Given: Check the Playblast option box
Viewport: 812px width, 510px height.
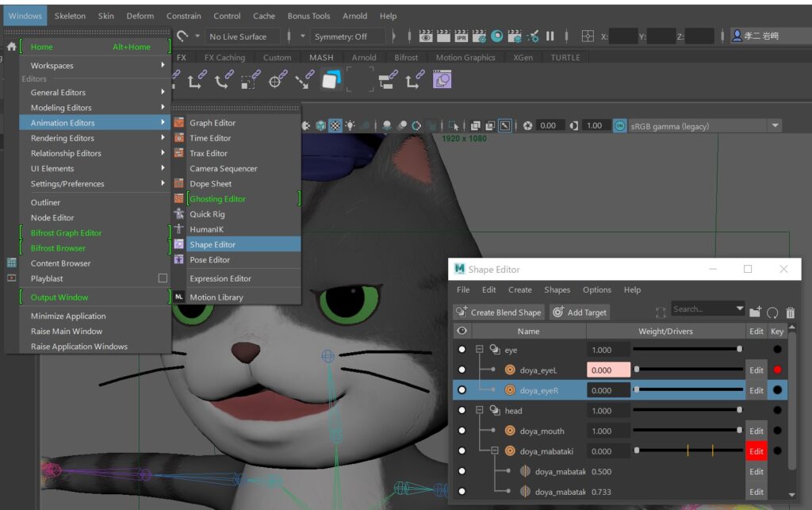Looking at the screenshot, I should [163, 278].
